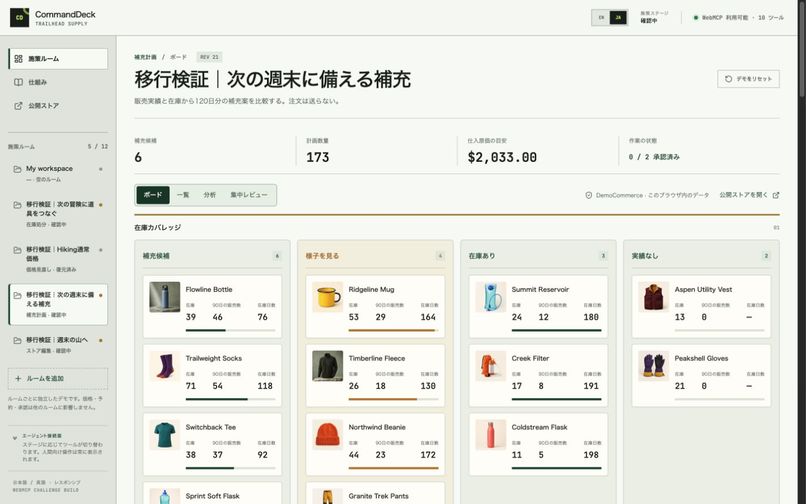Open the 仕組み sidebar item
This screenshot has width=806, height=504.
(x=58, y=82)
